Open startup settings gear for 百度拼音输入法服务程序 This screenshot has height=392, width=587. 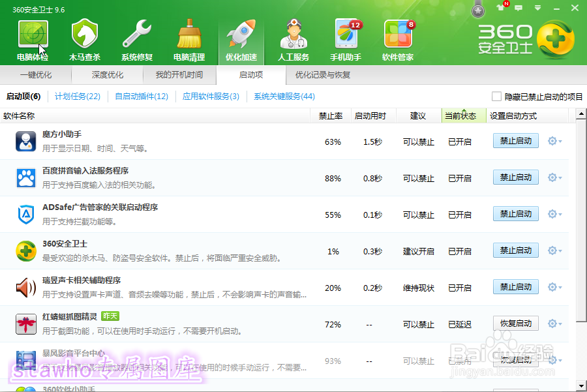pyautogui.click(x=552, y=177)
